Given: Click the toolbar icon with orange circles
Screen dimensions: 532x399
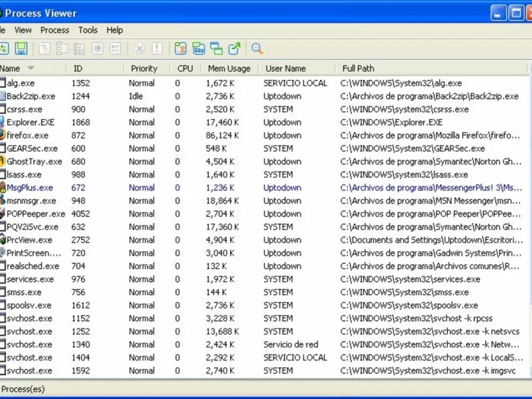Looking at the screenshot, I should pos(180,49).
